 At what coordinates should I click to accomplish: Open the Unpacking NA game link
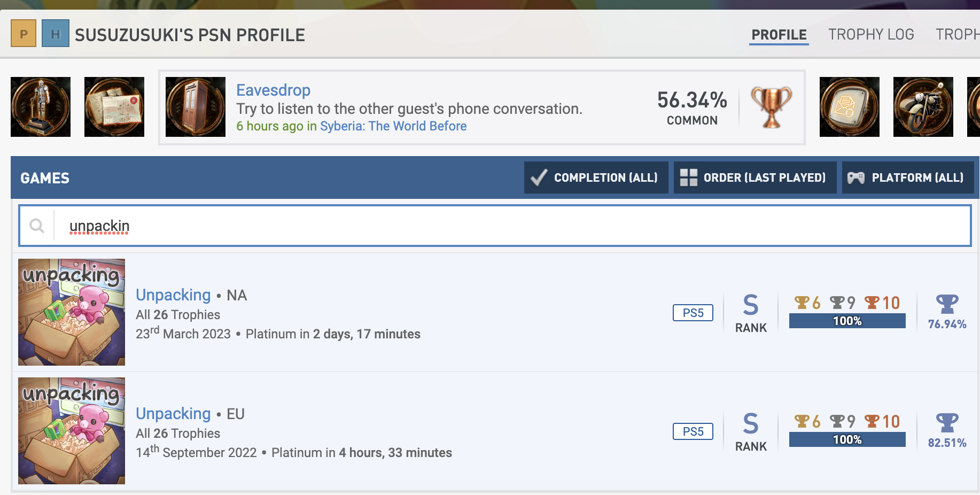(173, 295)
